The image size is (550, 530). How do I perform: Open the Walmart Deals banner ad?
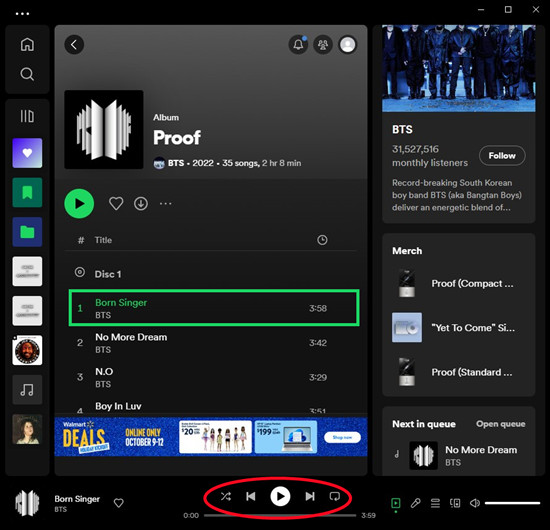click(211, 437)
